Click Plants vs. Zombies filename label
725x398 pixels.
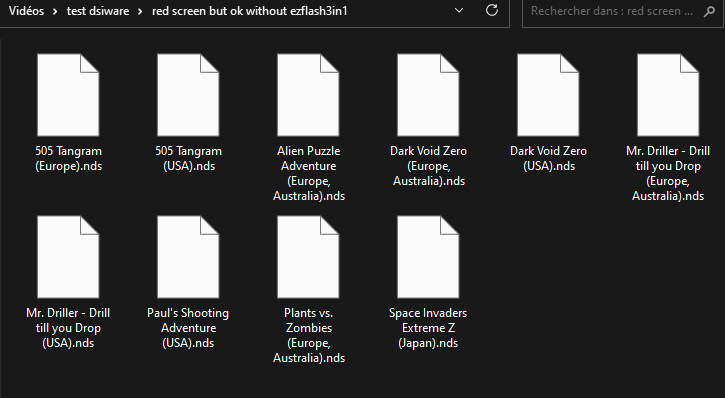point(309,335)
